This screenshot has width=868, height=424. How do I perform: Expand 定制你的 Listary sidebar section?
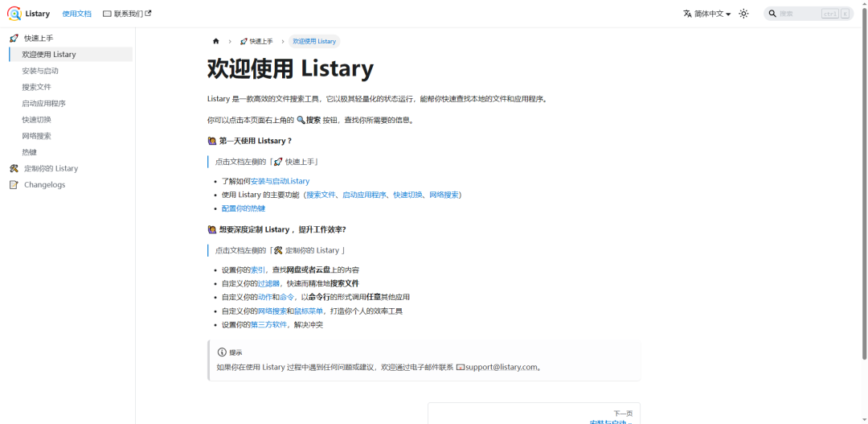(71, 168)
